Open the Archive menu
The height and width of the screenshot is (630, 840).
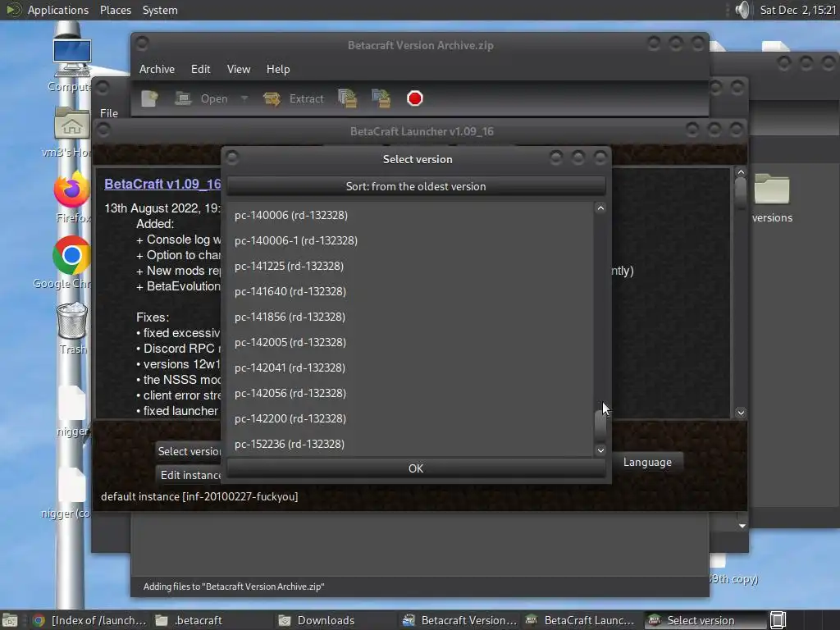coord(157,69)
